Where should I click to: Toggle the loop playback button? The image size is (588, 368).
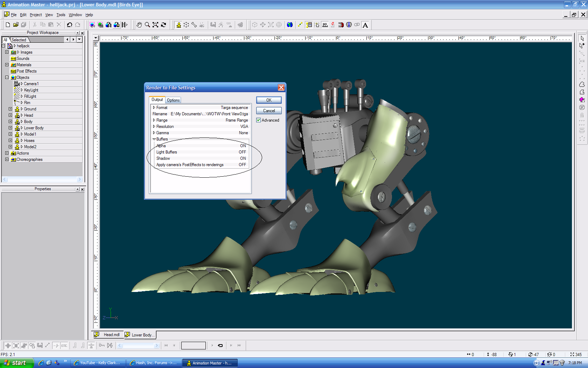point(220,346)
